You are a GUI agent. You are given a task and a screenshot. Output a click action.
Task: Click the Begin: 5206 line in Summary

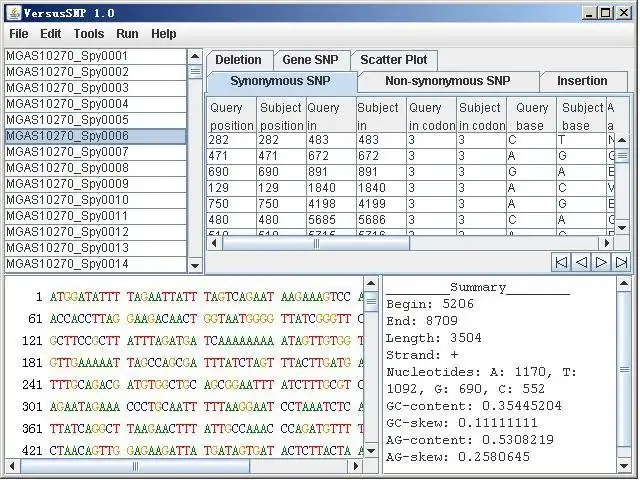tap(430, 304)
